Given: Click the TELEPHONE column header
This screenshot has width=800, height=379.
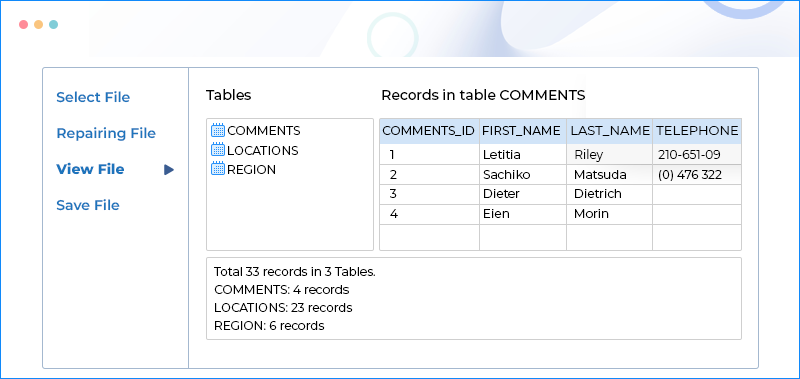Looking at the screenshot, I should click(697, 131).
